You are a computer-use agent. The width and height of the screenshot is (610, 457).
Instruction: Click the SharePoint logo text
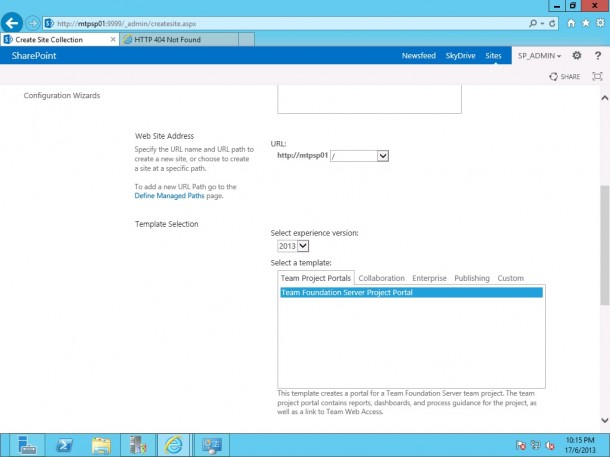click(34, 56)
